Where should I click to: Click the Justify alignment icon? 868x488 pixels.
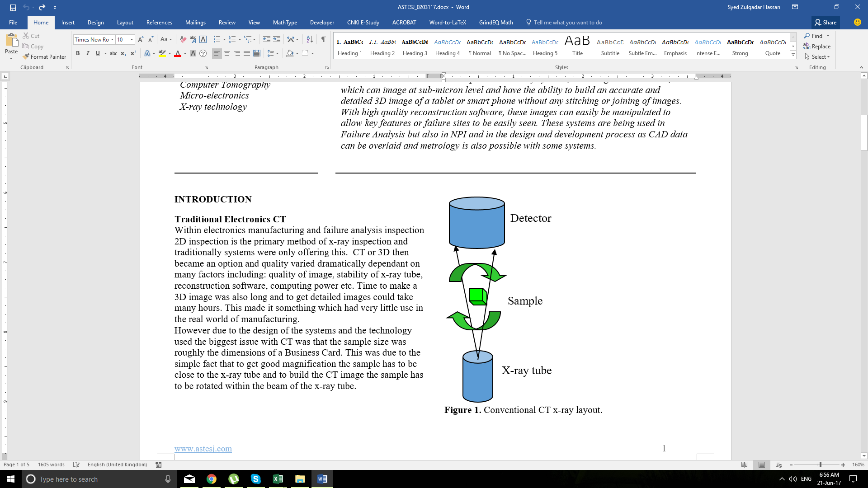click(247, 53)
